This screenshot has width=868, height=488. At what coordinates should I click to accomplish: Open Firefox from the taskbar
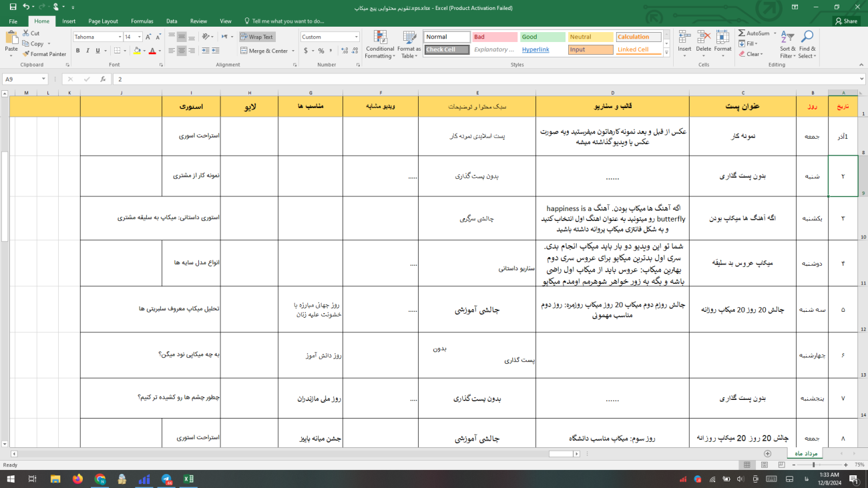77,479
